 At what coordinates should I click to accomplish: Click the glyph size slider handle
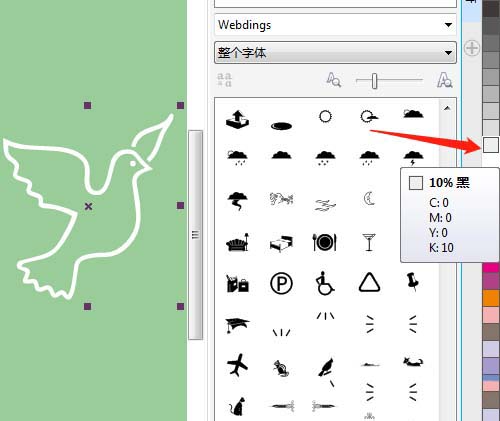pos(375,81)
